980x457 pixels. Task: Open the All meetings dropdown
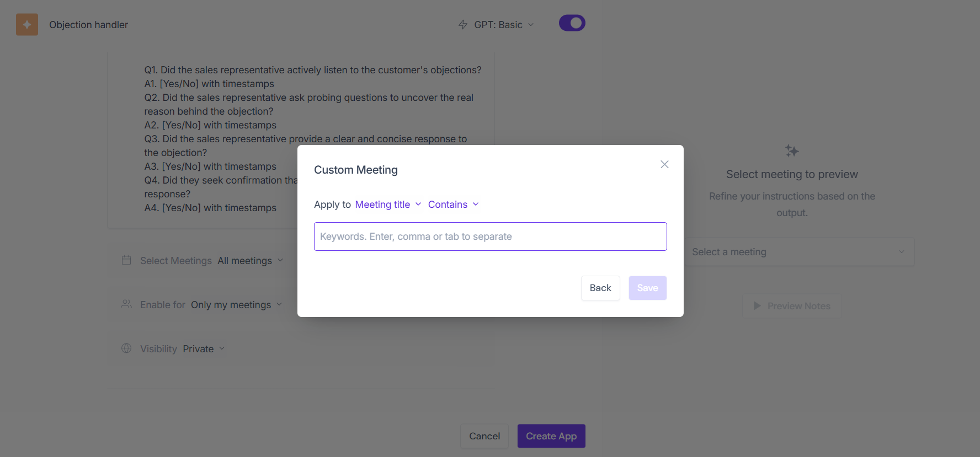(250, 261)
